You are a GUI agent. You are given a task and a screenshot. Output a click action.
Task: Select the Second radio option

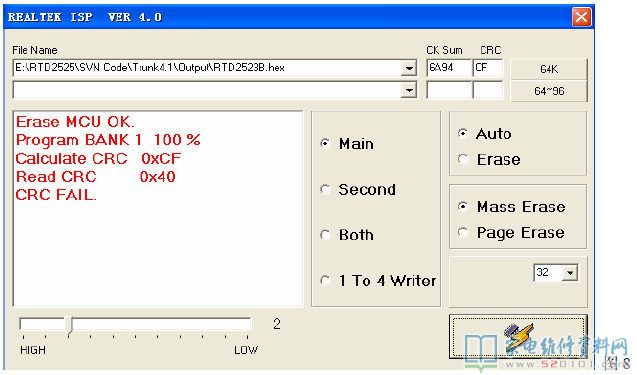[x=358, y=189]
